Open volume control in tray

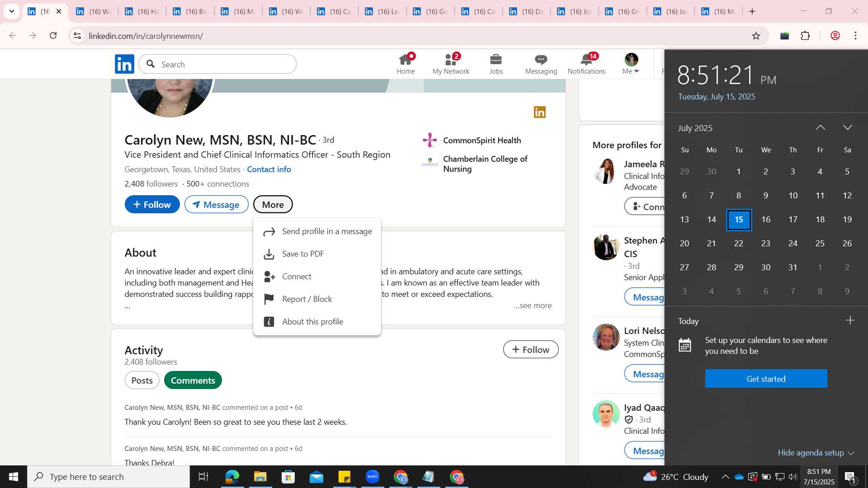click(793, 477)
